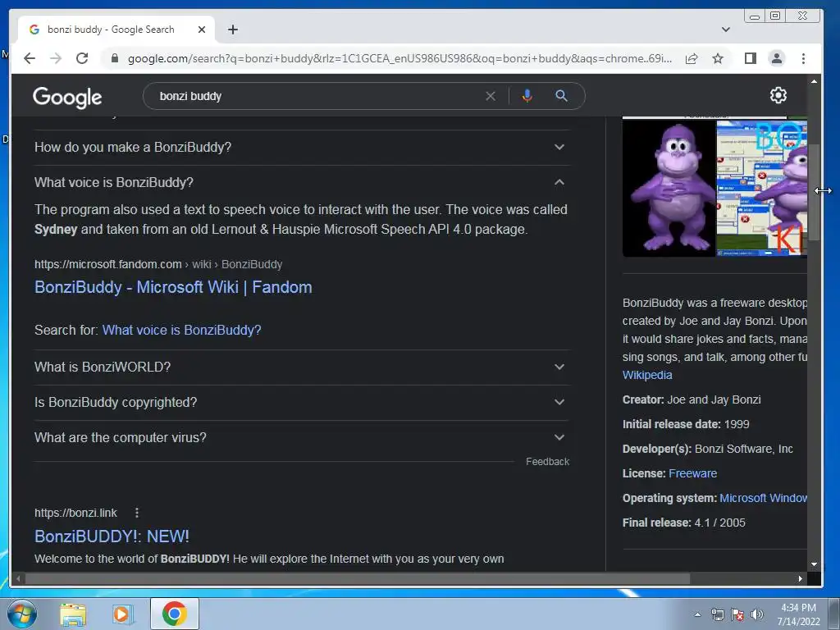Share this page via address bar icon
The image size is (840, 630).
(692, 58)
